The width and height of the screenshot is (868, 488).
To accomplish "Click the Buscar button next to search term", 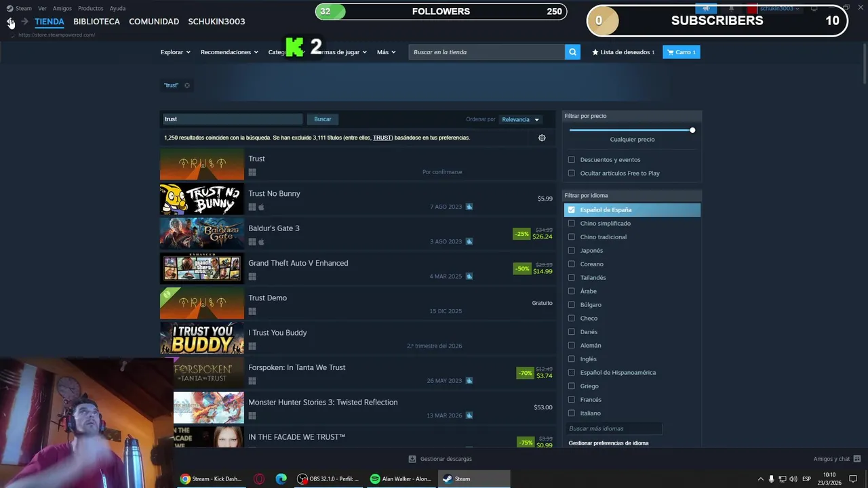I will 323,119.
